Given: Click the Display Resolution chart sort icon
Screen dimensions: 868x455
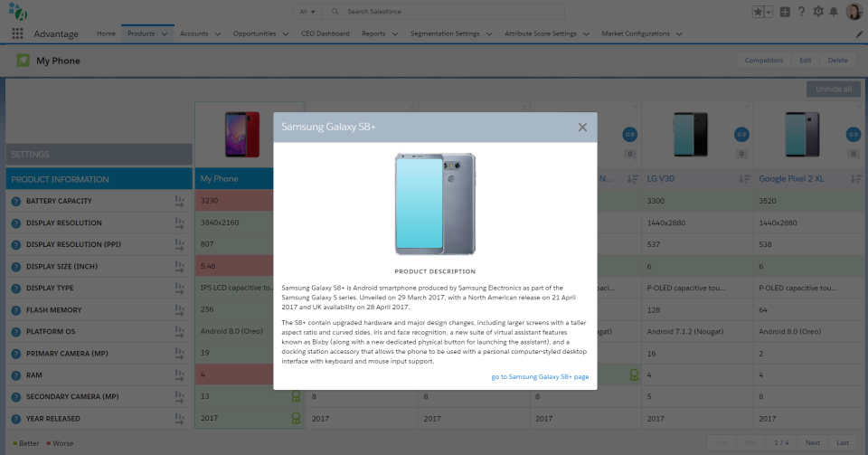Looking at the screenshot, I should [x=179, y=223].
